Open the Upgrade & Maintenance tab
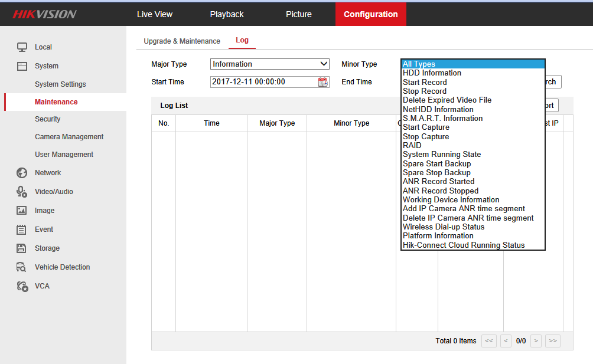Image resolution: width=593 pixels, height=364 pixels. 182,41
